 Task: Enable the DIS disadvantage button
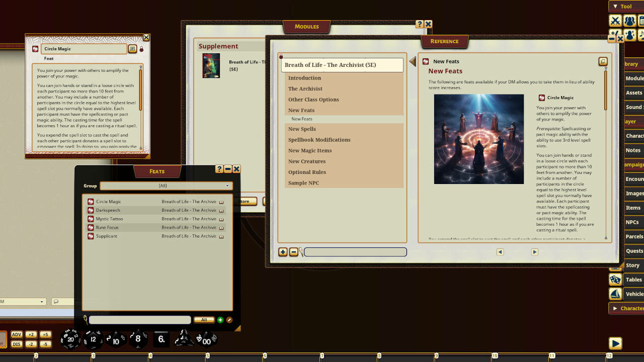click(x=17, y=344)
